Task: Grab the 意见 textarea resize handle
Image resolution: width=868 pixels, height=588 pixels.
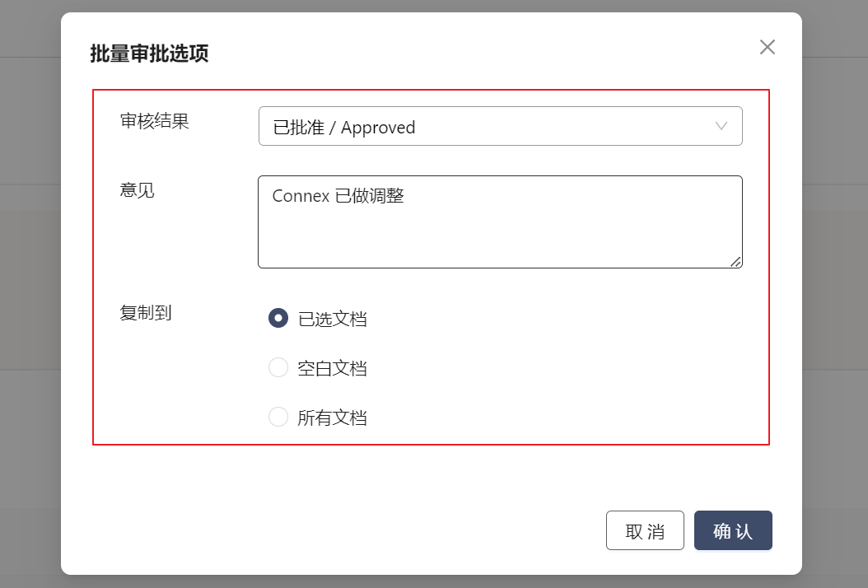Action: 735,261
